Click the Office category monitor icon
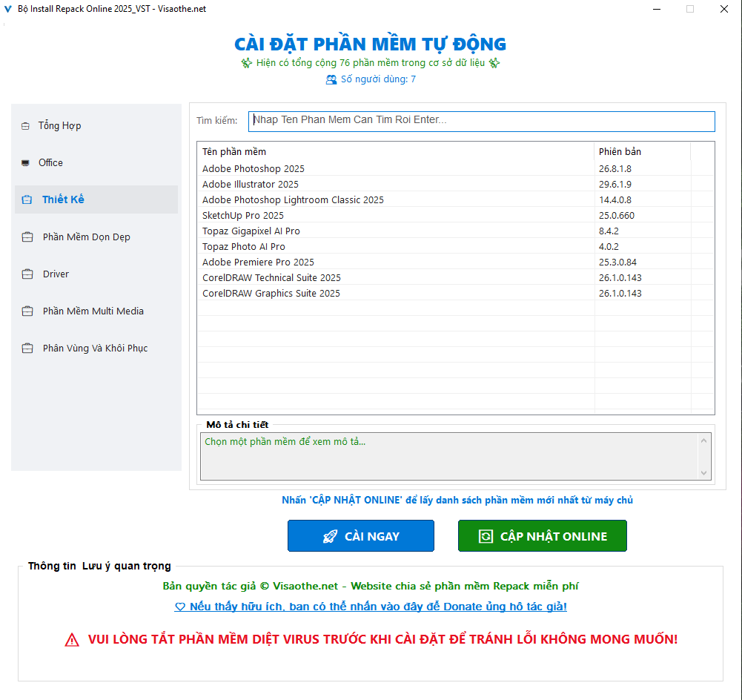The width and height of the screenshot is (742, 700). [x=25, y=163]
